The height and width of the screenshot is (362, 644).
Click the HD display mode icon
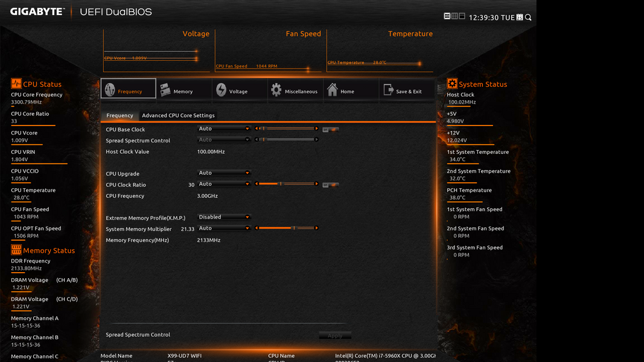click(447, 17)
